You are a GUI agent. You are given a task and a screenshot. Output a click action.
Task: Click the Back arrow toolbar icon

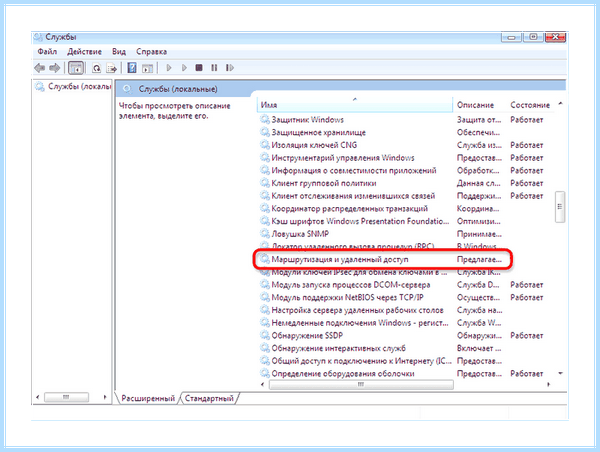pyautogui.click(x=40, y=68)
